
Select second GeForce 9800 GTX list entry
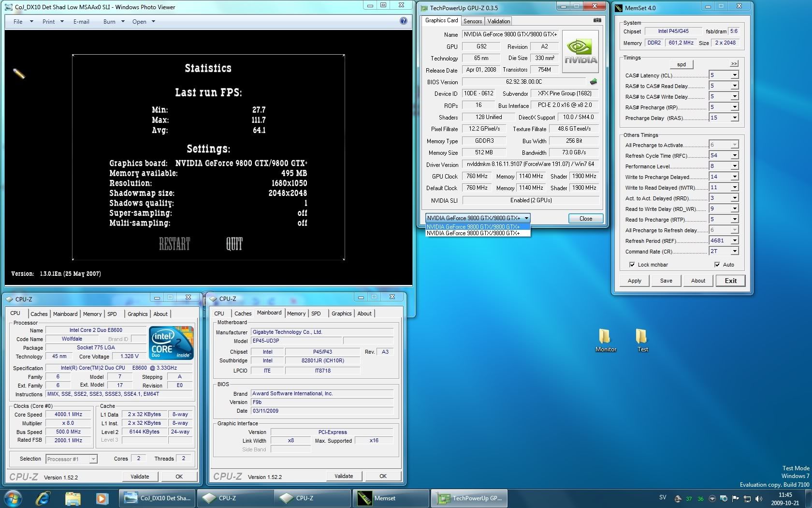click(478, 233)
